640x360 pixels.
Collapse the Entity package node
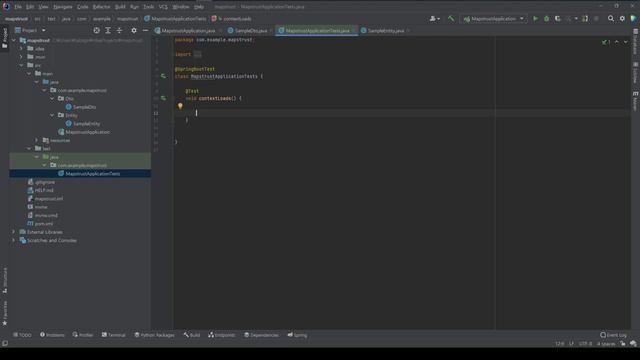(52, 115)
